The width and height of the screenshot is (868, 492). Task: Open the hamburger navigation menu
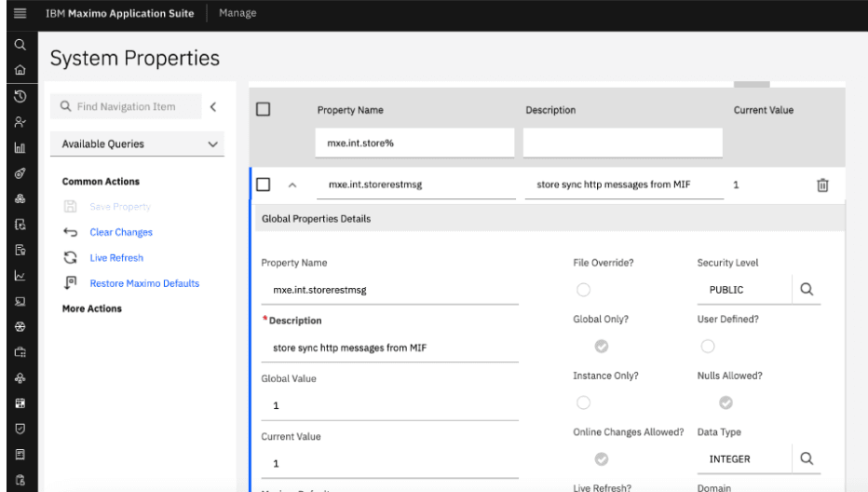[20, 13]
